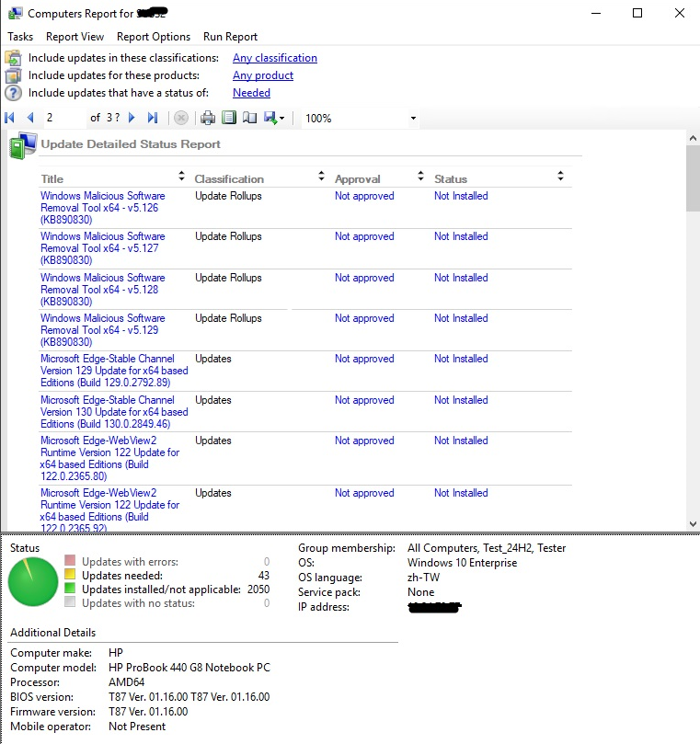The image size is (700, 744).
Task: Open Malicious Software Removal Tool v5.129 update
Action: click(x=102, y=330)
